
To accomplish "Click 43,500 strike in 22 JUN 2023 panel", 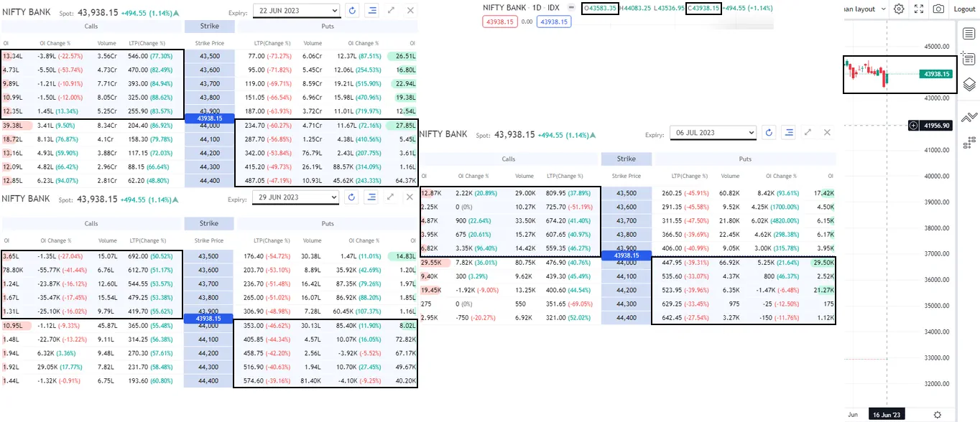I will click(x=209, y=55).
